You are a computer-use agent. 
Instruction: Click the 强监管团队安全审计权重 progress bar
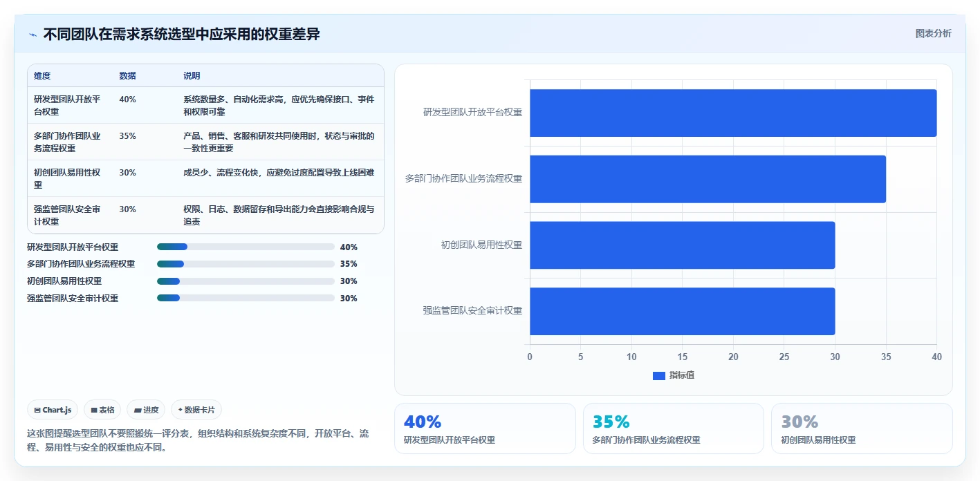pyautogui.click(x=246, y=299)
